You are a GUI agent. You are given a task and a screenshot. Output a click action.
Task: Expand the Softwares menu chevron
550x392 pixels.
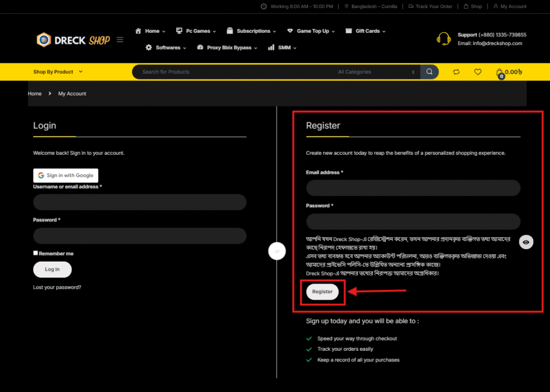(185, 48)
